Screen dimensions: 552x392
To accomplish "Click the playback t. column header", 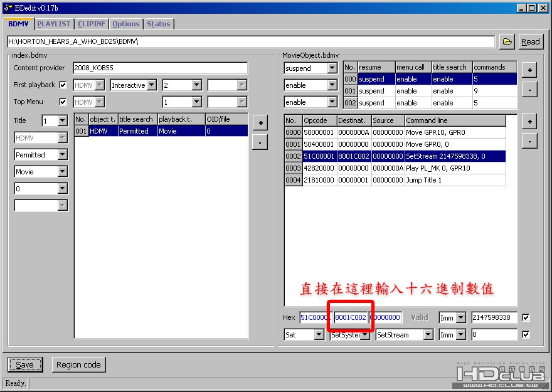I will [x=181, y=119].
